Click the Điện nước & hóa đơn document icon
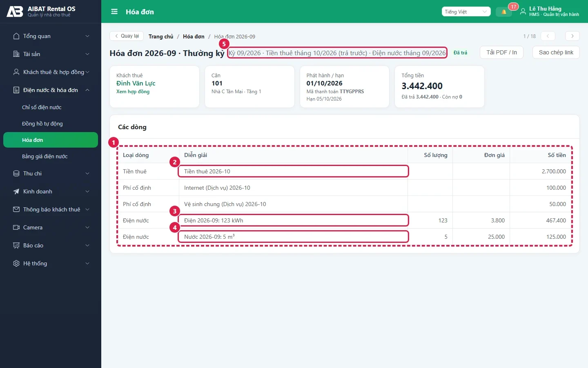 click(16, 90)
